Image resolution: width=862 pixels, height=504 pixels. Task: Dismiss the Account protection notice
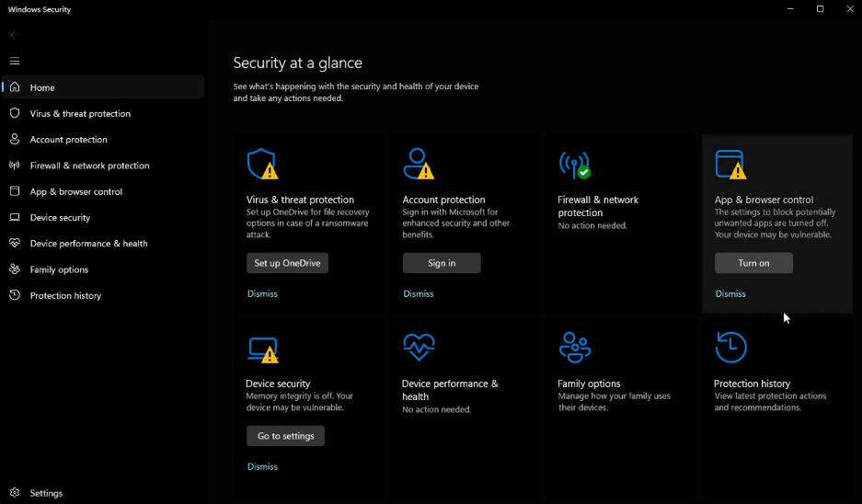pos(419,293)
